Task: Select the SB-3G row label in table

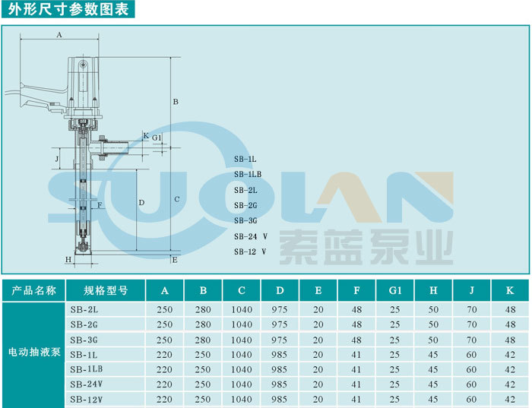Action: [84, 340]
